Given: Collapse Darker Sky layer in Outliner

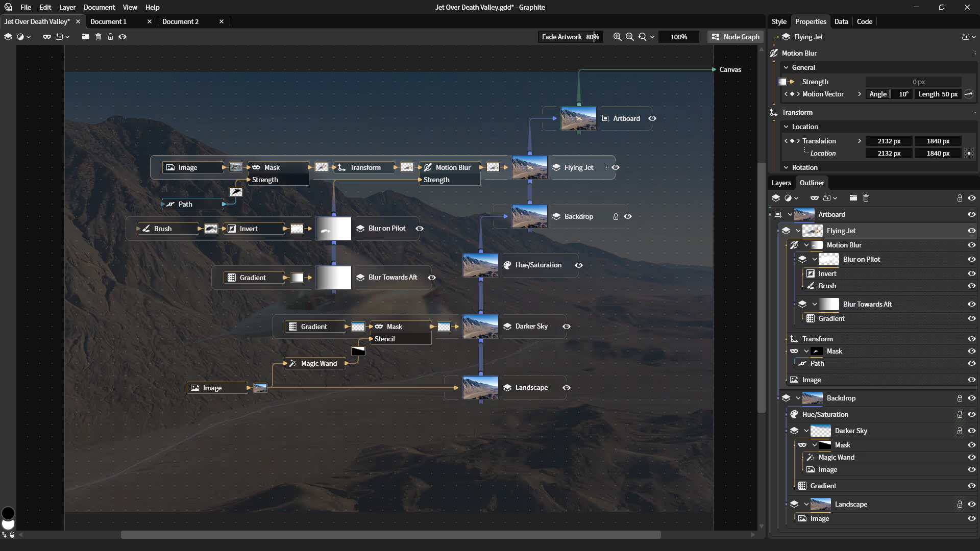Looking at the screenshot, I should (x=806, y=431).
